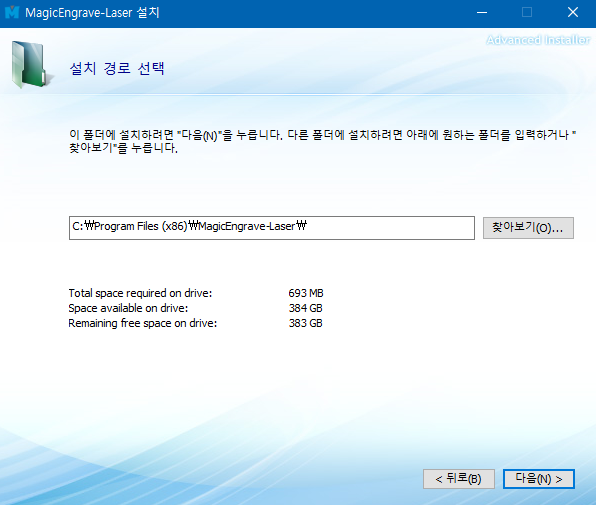
Task: Click the installation instructions paragraph text
Action: tap(322, 141)
